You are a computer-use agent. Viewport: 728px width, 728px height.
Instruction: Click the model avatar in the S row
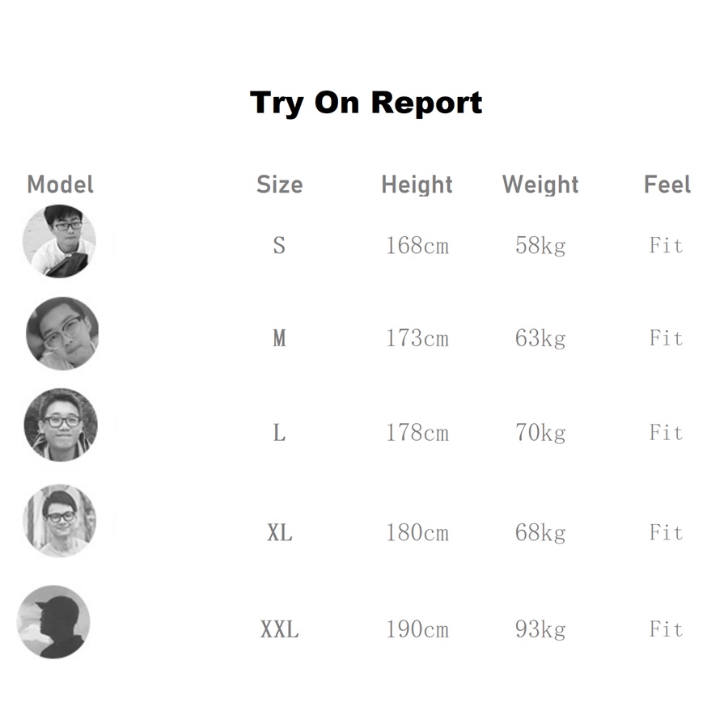coord(59,241)
